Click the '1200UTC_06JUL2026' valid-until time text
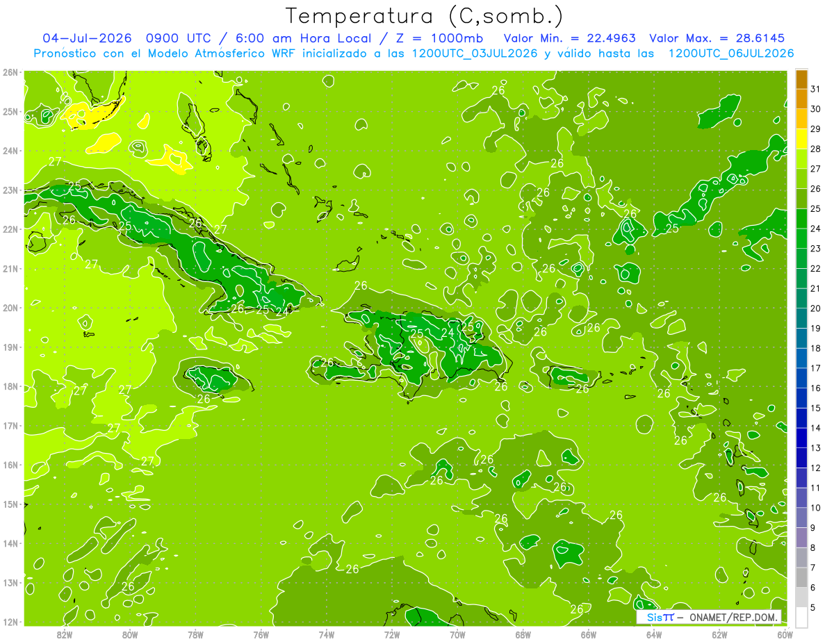Image resolution: width=834 pixels, height=644 pixels. pyautogui.click(x=731, y=53)
